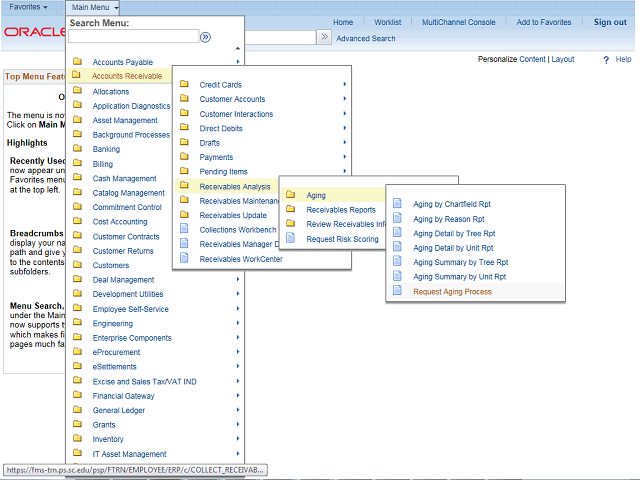Click the document icon beside Request Risk Scoring
The width and height of the screenshot is (640, 480).
tap(291, 239)
